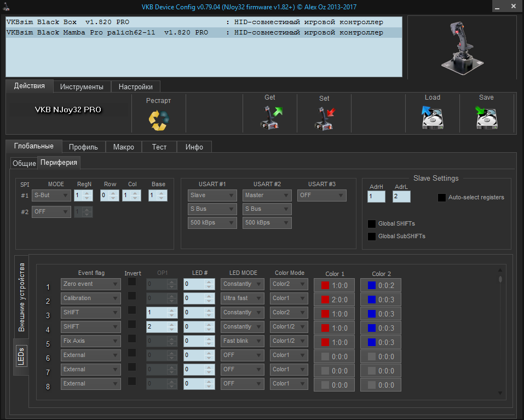
Task: Increase LED # stepper in row 8
Action: coord(209,381)
